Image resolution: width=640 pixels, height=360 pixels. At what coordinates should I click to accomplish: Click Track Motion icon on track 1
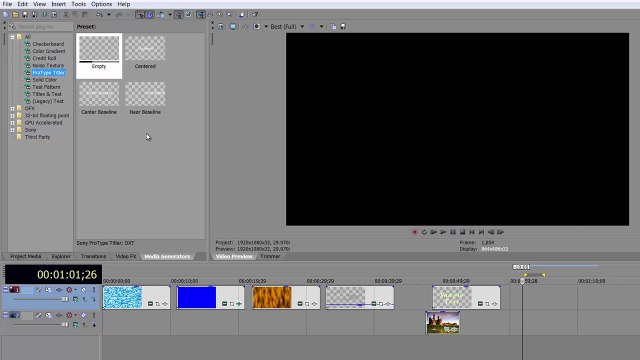tap(48, 290)
